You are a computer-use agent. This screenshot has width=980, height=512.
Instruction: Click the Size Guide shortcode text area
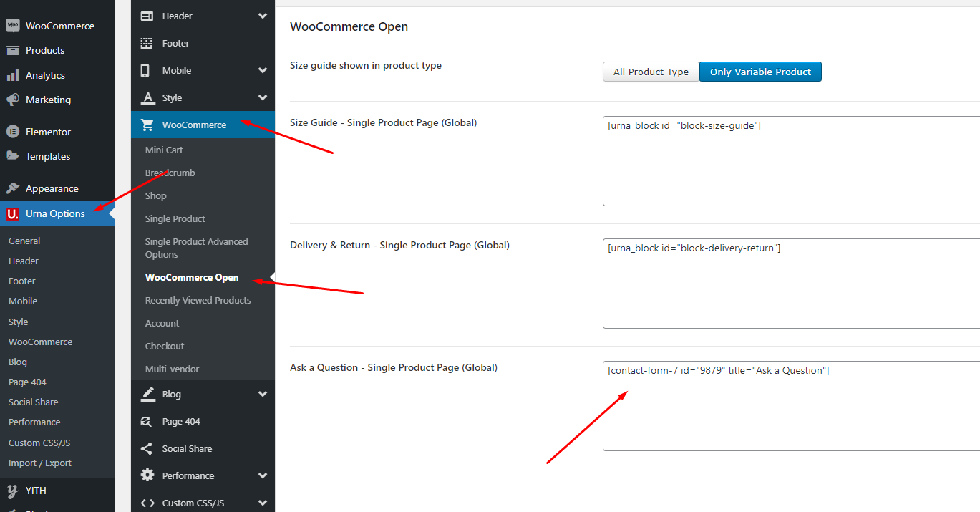[791, 161]
